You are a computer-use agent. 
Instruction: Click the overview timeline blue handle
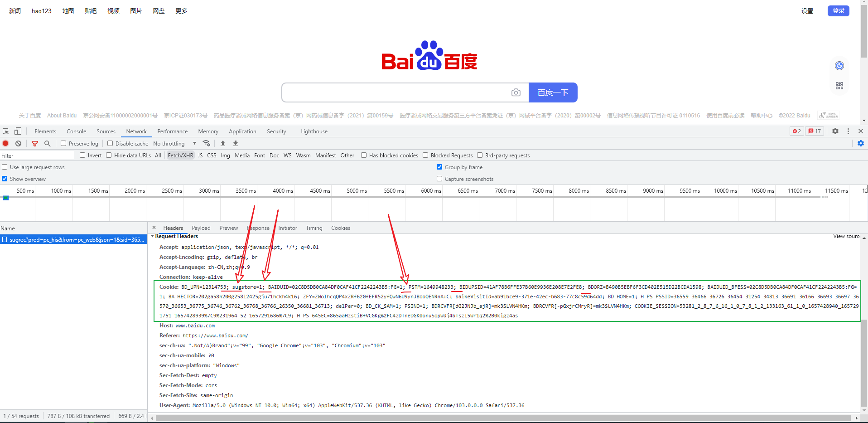[6, 198]
